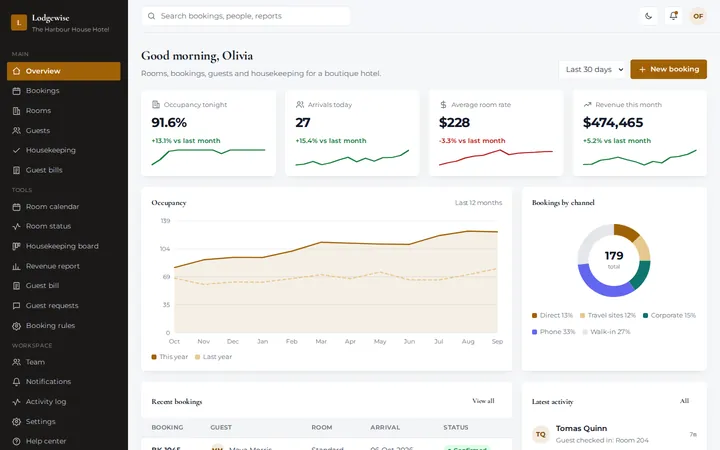Click Phone 33% legend swatch
This screenshot has width=720, height=450.
534,332
